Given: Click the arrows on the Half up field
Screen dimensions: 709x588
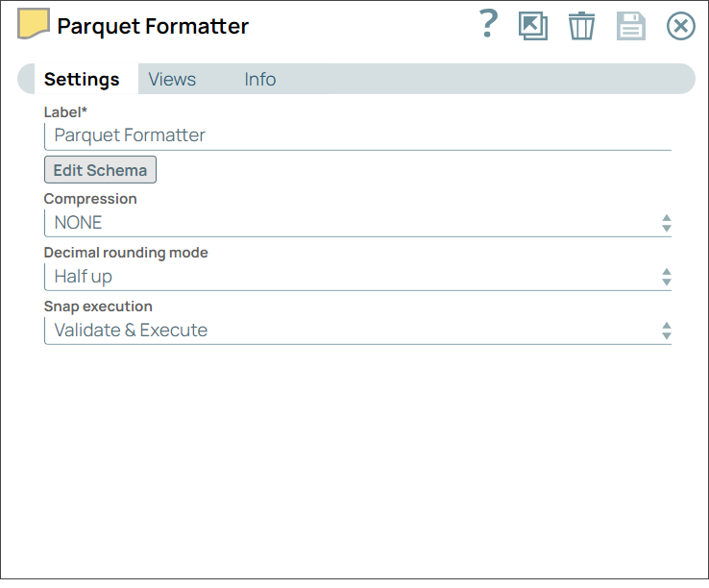Looking at the screenshot, I should (666, 277).
